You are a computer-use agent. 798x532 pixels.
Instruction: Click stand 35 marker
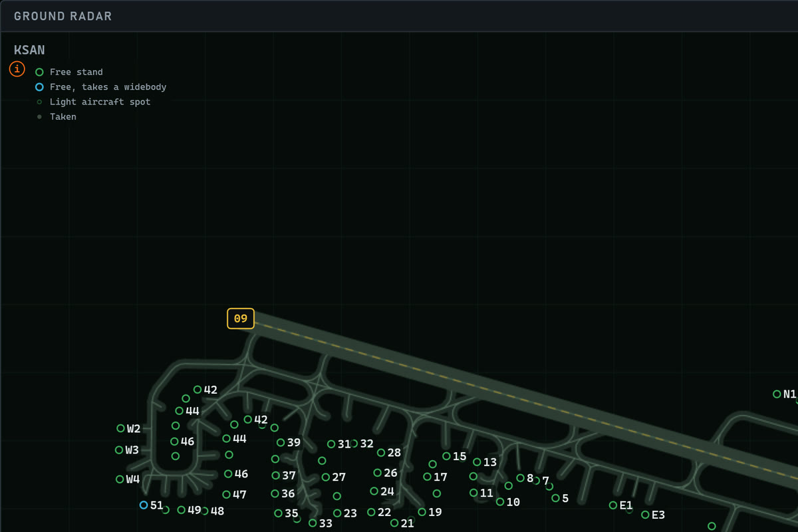tap(279, 513)
